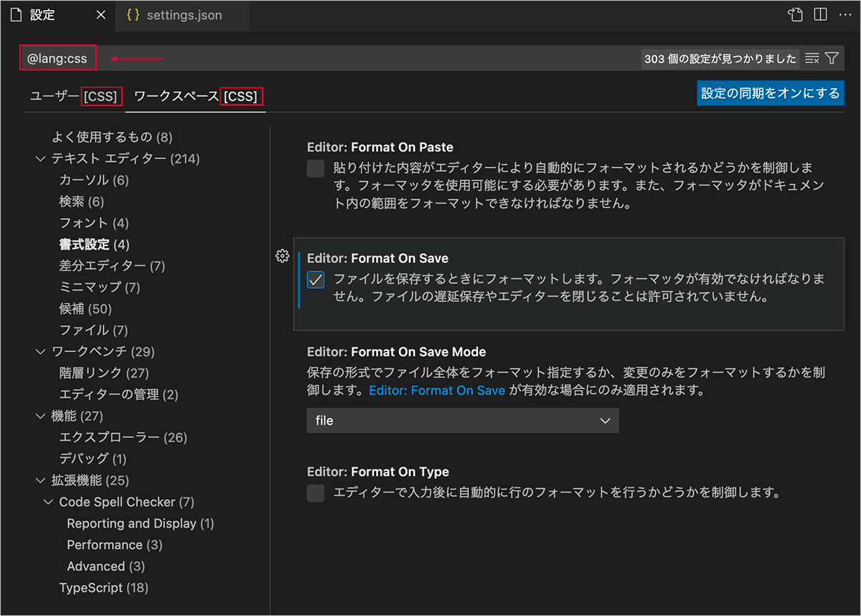Follow the Editor: Format On Save link

437,391
